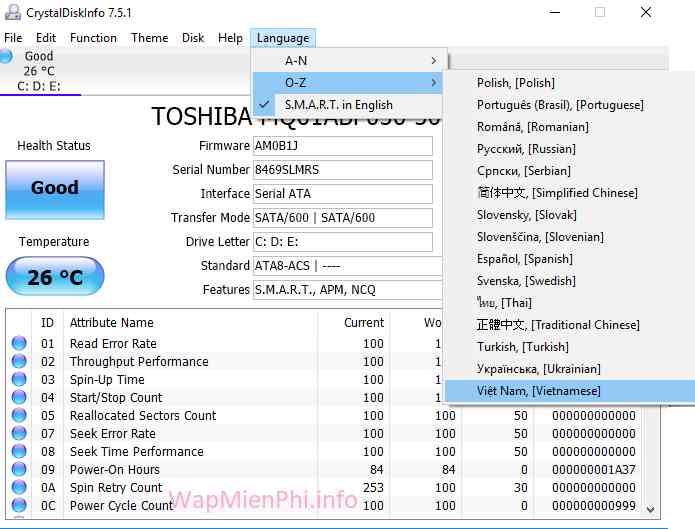695x529 pixels.
Task: Click the Serial Number field 8469SLMRS
Action: coord(343,170)
